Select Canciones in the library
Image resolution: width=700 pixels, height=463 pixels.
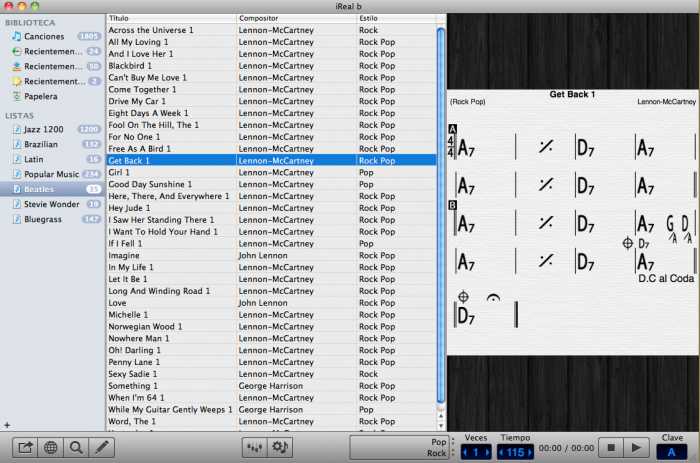click(53, 36)
